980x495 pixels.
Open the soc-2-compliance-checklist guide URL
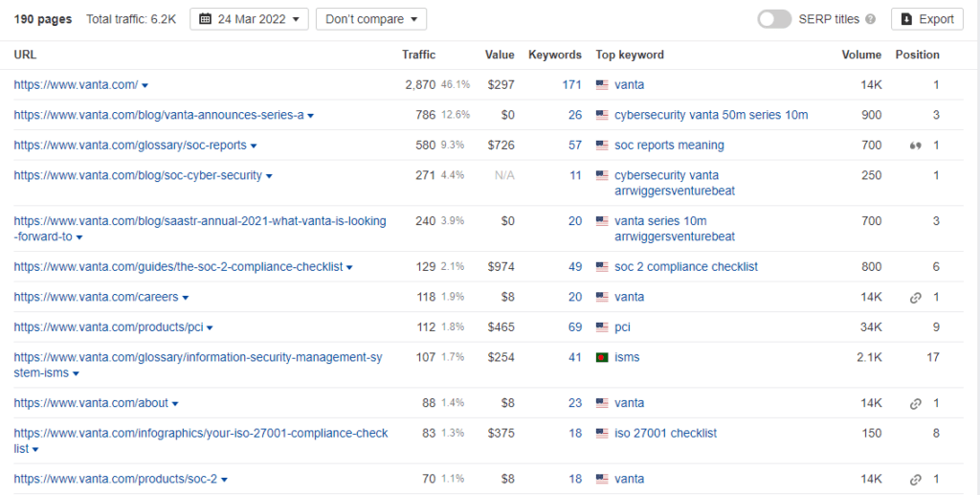coord(178,267)
